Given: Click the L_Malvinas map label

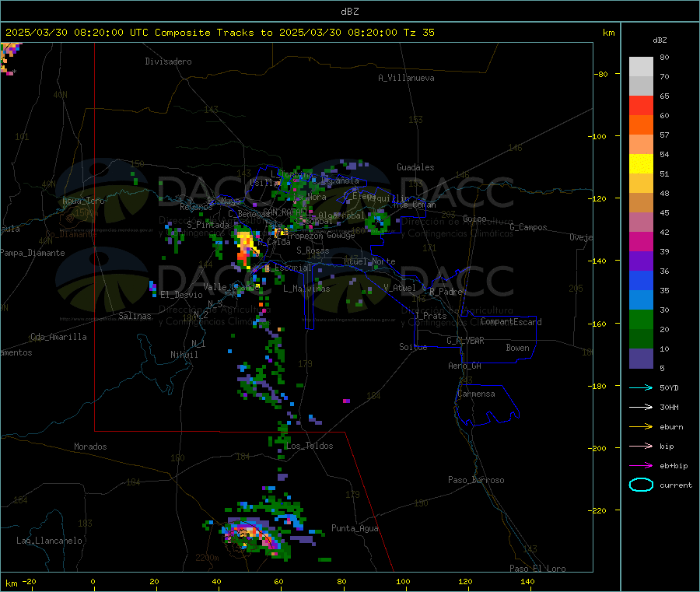Looking at the screenshot, I should coord(306,289).
